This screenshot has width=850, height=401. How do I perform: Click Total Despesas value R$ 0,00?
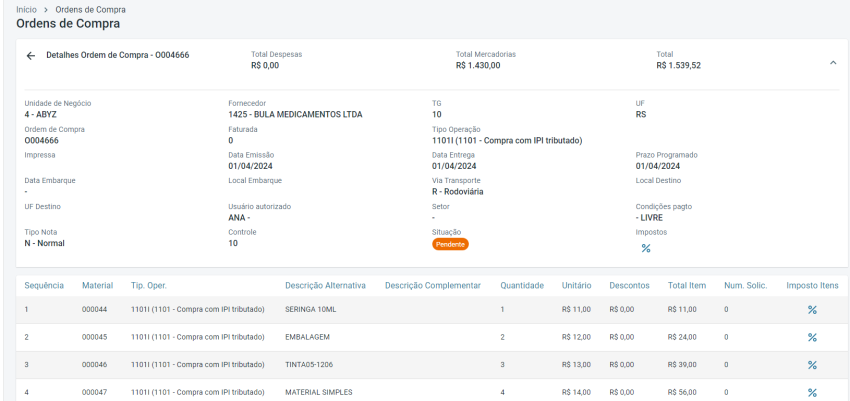(x=265, y=66)
